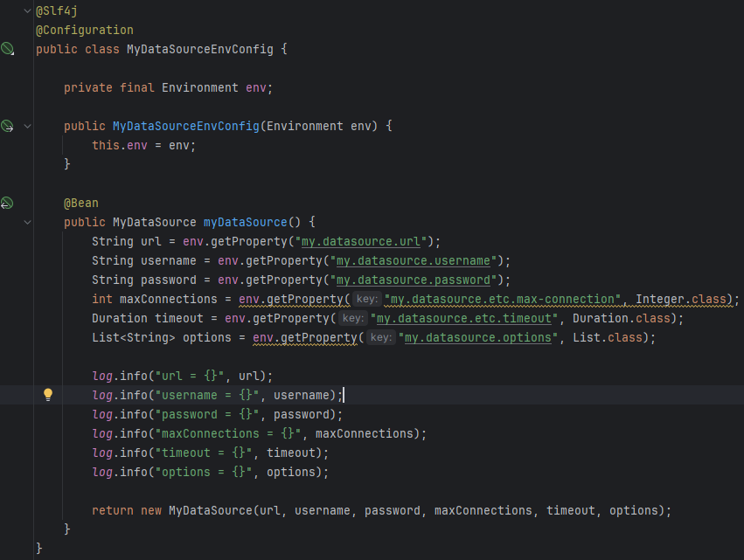Click the log.info "username = {}" statement
The image size is (744, 560).
pyautogui.click(x=218, y=395)
